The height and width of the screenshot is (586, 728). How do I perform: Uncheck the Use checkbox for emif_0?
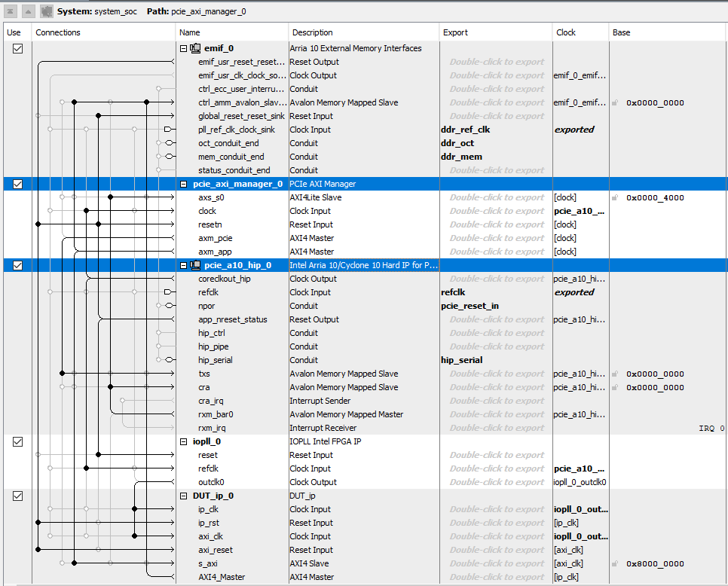[x=17, y=48]
